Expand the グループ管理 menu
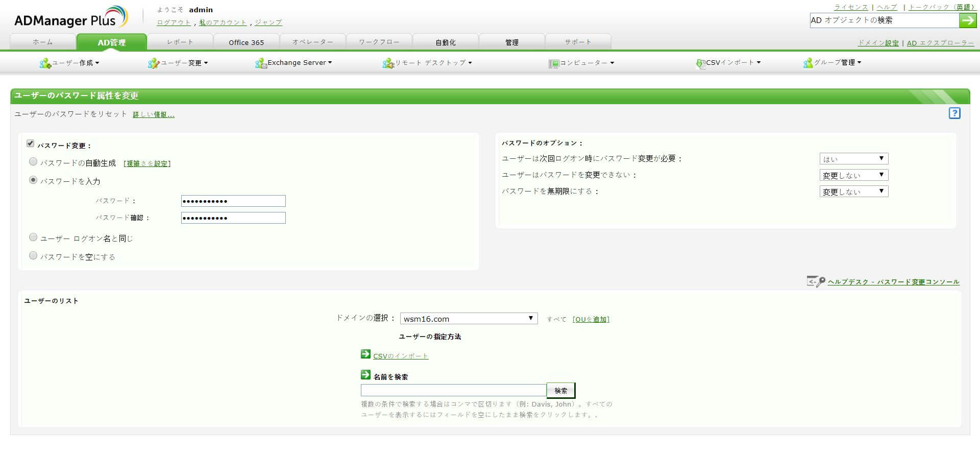The image size is (980, 454). 838,62
